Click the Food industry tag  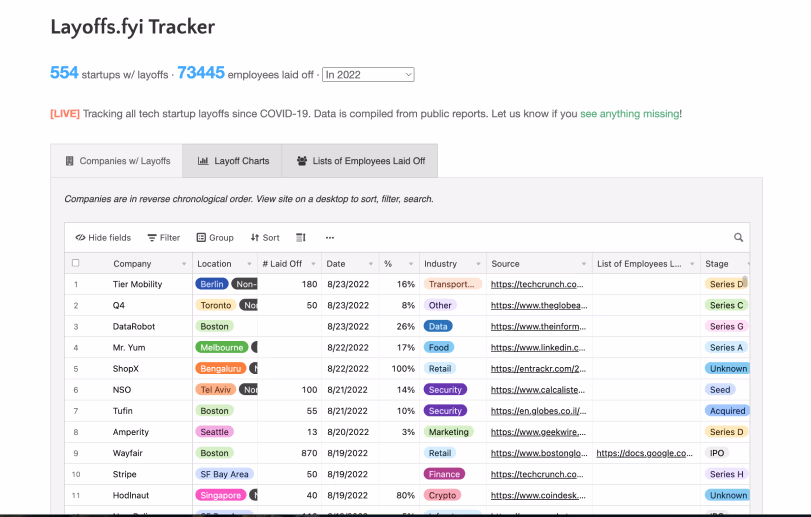coord(439,348)
